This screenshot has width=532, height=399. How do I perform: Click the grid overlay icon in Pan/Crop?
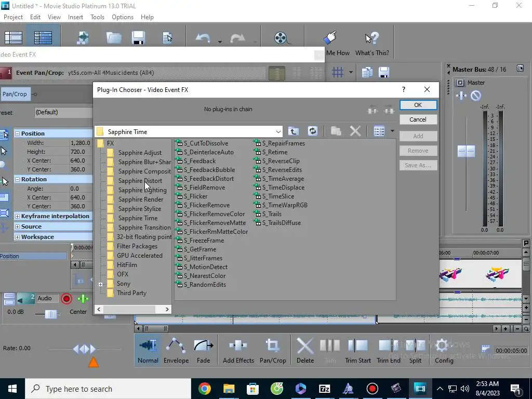tap(338, 72)
